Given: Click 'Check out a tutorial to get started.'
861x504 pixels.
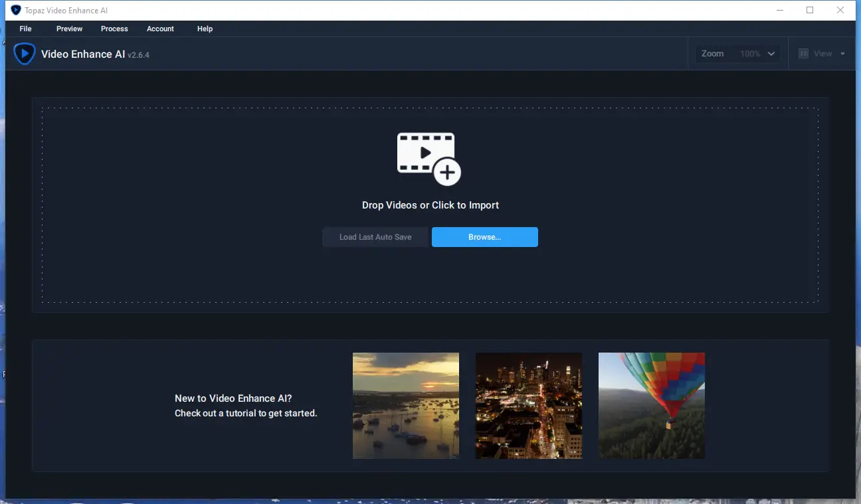Looking at the screenshot, I should point(246,413).
